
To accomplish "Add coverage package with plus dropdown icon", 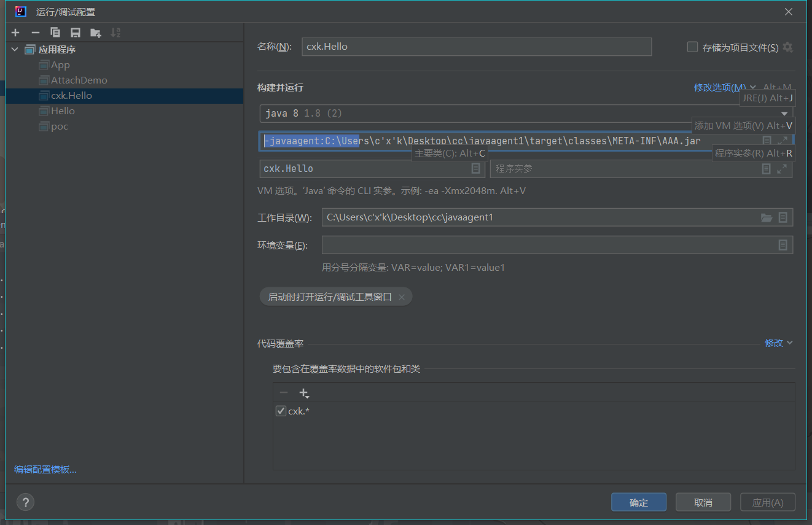I will tap(303, 393).
